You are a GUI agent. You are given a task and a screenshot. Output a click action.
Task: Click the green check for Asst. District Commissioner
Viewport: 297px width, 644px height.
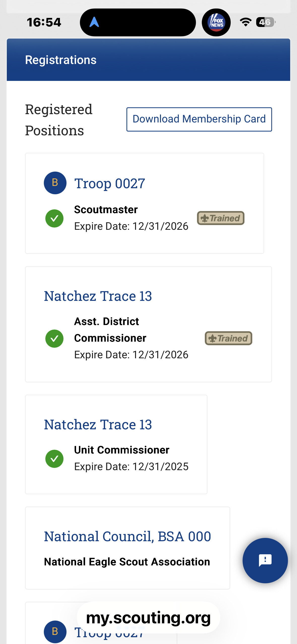click(54, 338)
